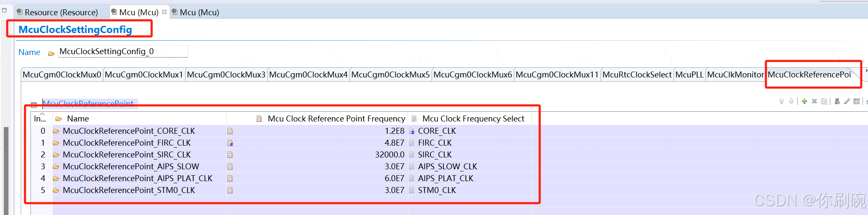
Task: Click the 32000.0 frequency value
Action: [x=390, y=155]
